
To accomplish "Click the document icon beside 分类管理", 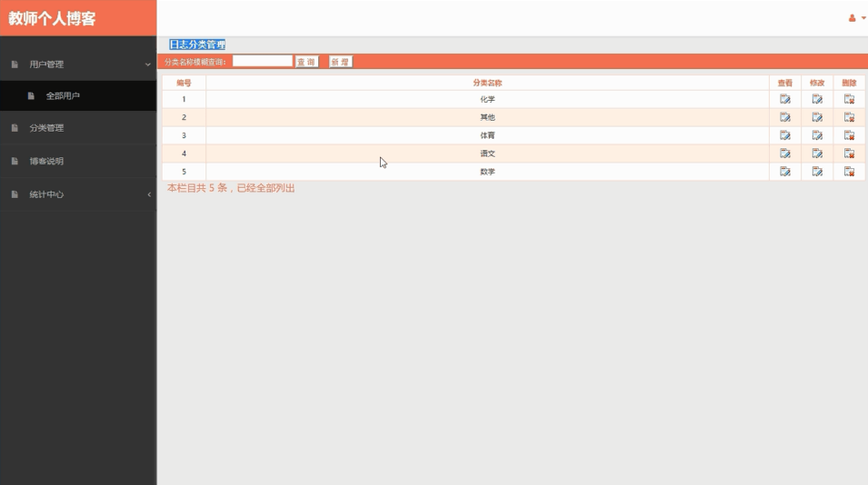I will pyautogui.click(x=15, y=128).
